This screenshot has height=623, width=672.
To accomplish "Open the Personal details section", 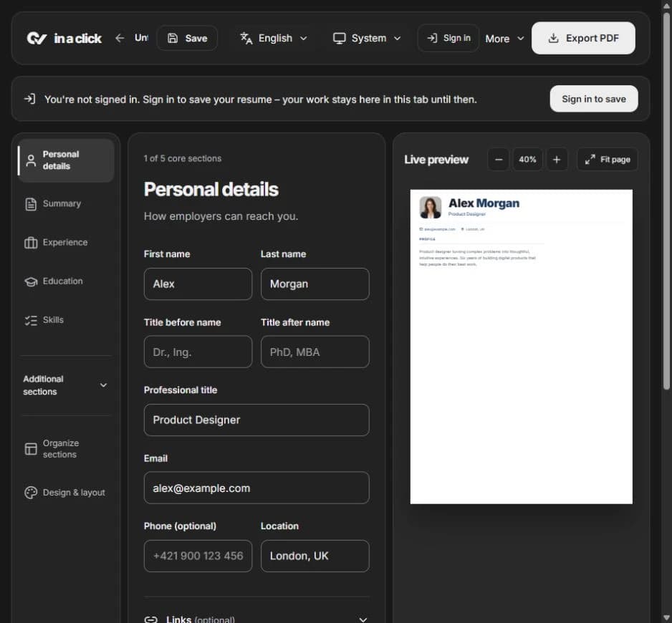I will point(66,160).
